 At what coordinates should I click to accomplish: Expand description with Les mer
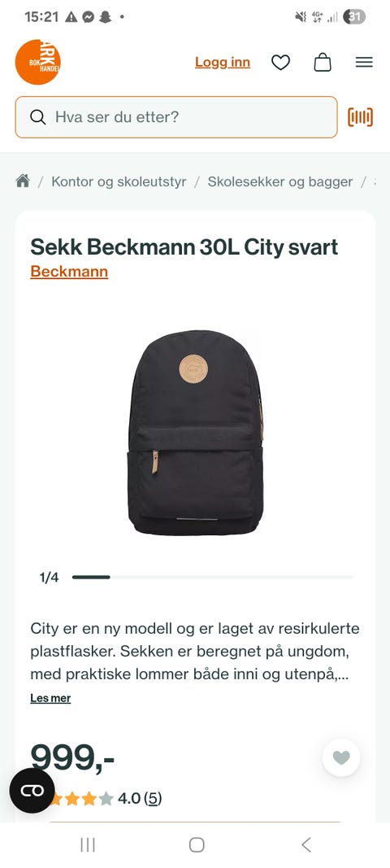coord(50,698)
